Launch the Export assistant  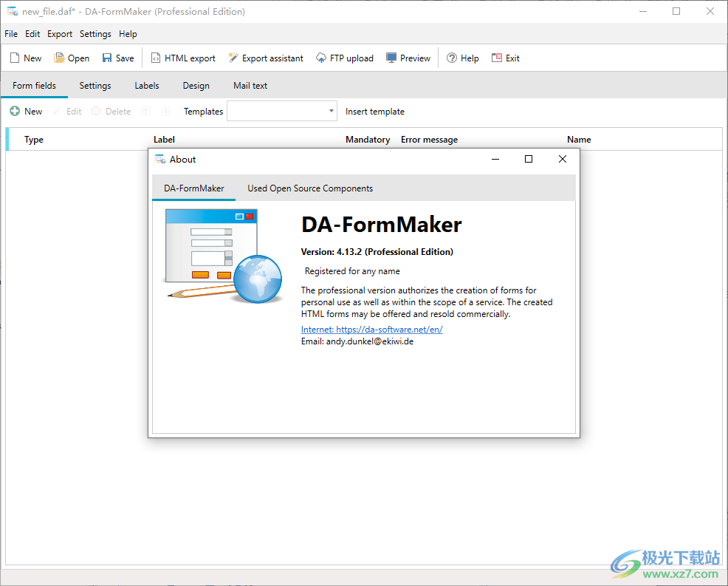[265, 58]
